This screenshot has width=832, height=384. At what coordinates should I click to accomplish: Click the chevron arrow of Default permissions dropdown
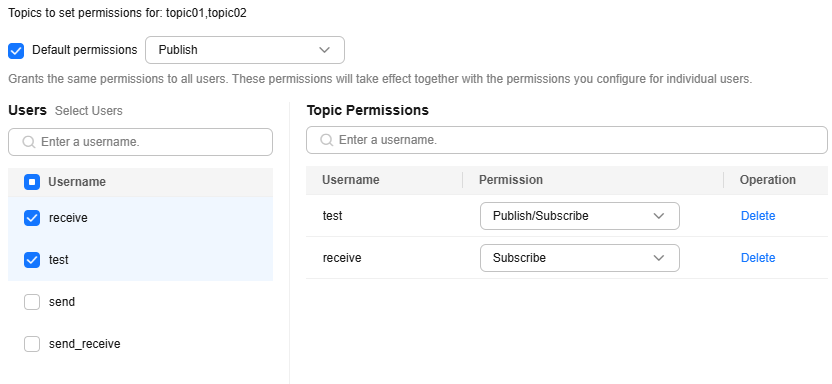[x=324, y=50]
